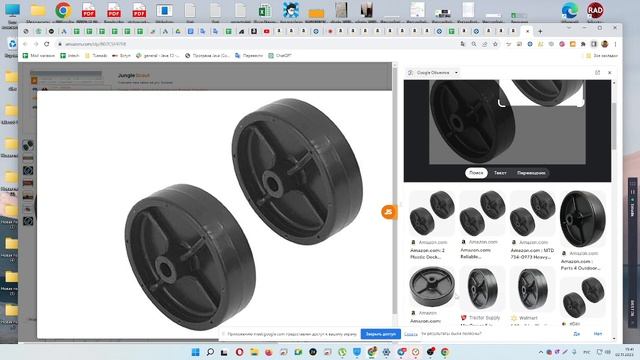
Task: Open the 'Все закладки' bookmarks folder
Action: [602, 55]
